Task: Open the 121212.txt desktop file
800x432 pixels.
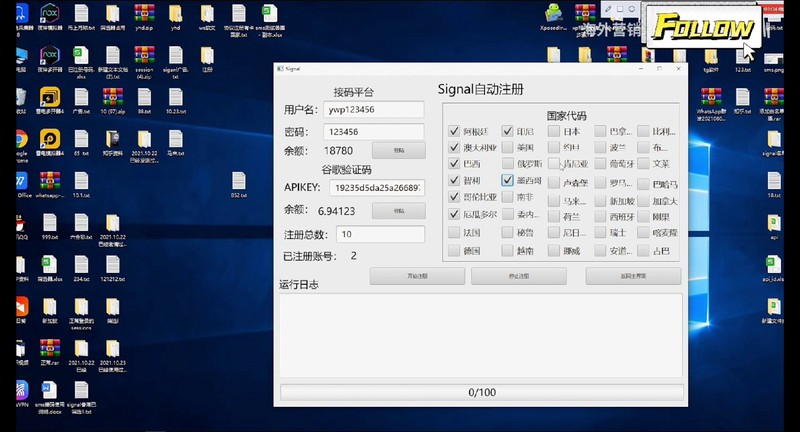Action: pyautogui.click(x=113, y=268)
